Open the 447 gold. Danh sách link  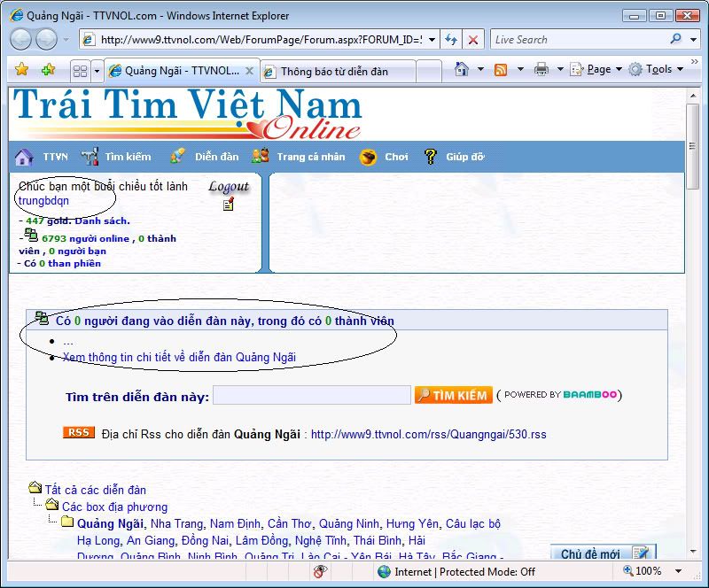(78, 221)
